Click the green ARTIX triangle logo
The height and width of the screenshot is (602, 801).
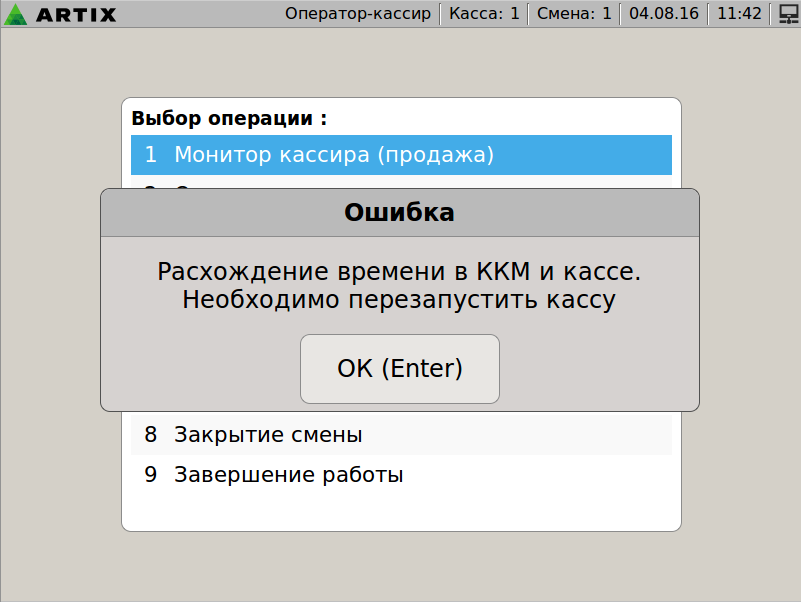pos(17,14)
